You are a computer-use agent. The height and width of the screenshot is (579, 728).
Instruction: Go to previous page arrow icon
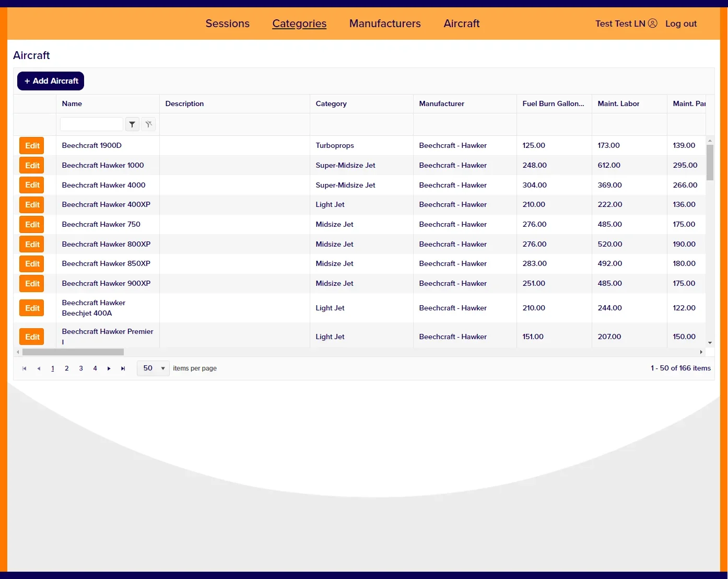[x=39, y=368]
